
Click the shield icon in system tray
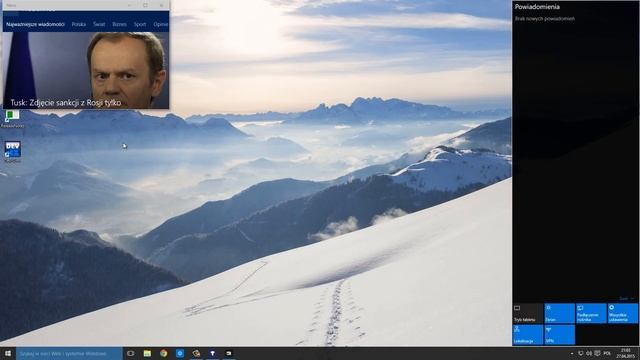pyautogui.click(x=581, y=353)
